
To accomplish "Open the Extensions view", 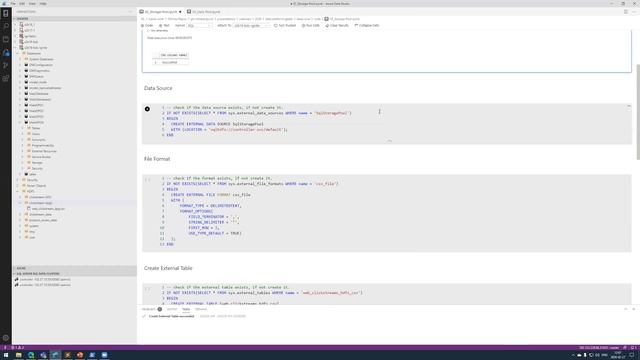I will 6,78.
